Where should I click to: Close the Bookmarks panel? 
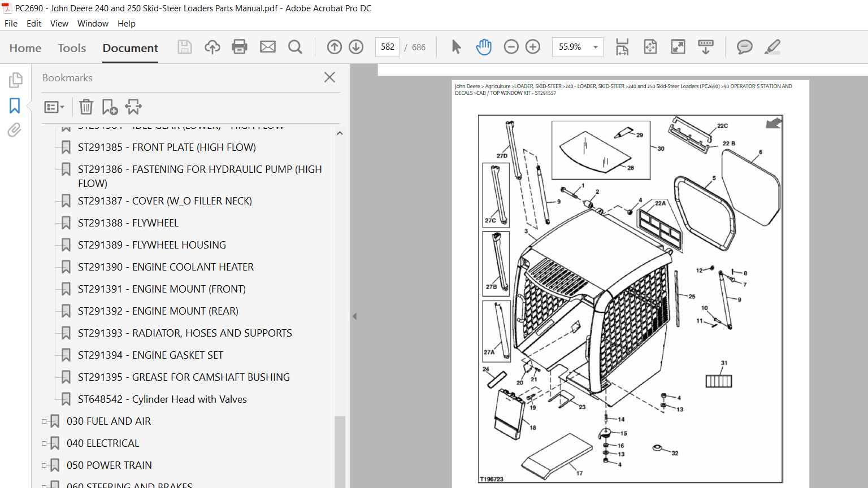(x=330, y=77)
